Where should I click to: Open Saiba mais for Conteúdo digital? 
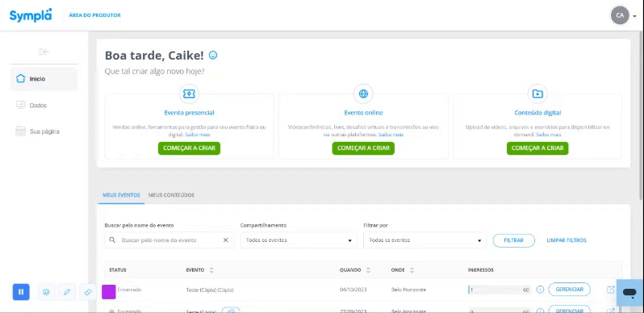[x=549, y=135]
